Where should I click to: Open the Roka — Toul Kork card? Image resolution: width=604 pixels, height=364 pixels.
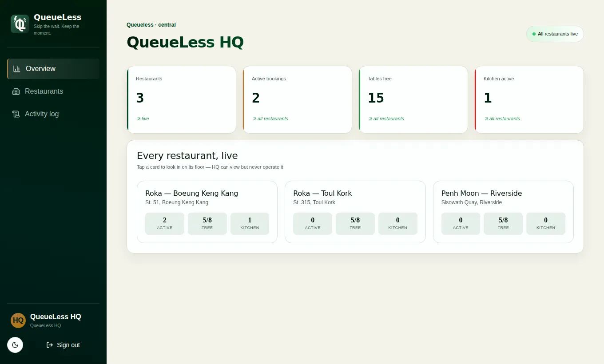355,212
